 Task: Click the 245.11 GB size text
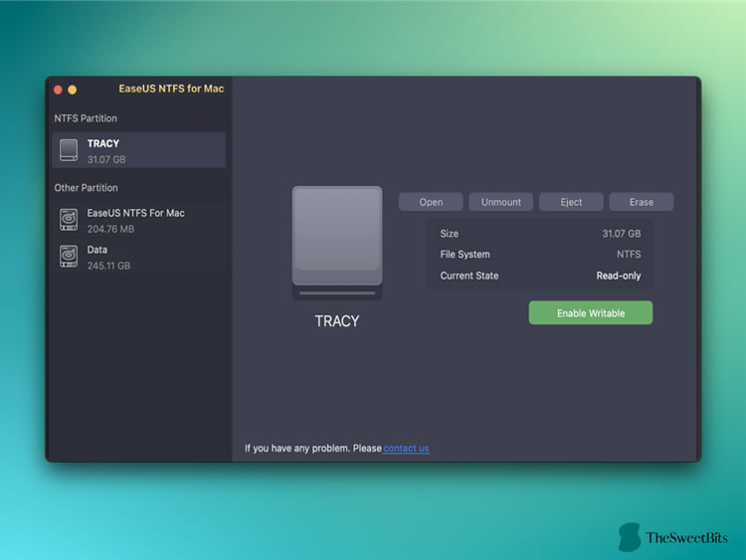click(x=109, y=266)
